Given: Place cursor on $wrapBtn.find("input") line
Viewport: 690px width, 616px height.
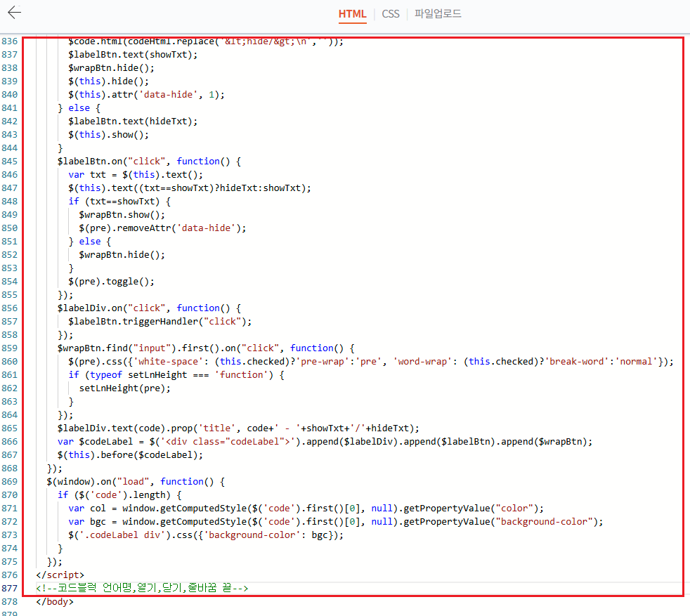Looking at the screenshot, I should (x=206, y=348).
